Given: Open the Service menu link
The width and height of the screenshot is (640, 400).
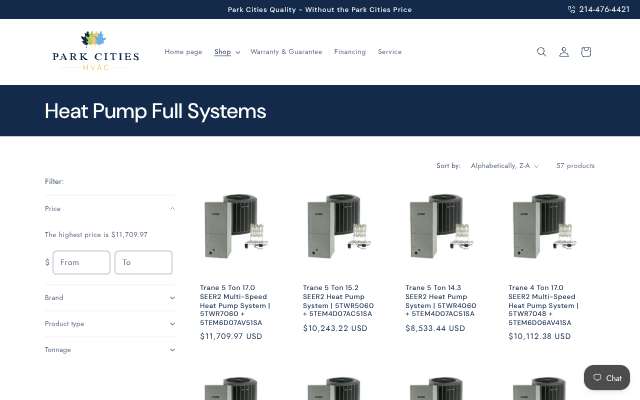Looking at the screenshot, I should click(389, 52).
